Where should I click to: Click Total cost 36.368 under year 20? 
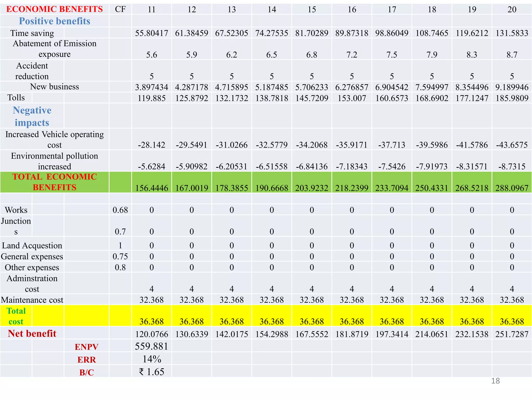tap(512, 322)
